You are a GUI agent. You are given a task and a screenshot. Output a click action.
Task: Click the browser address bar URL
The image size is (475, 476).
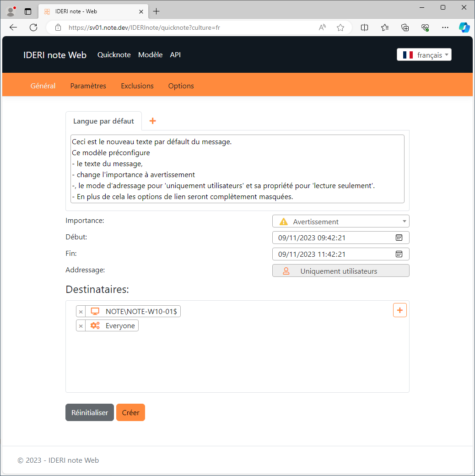[x=144, y=27]
